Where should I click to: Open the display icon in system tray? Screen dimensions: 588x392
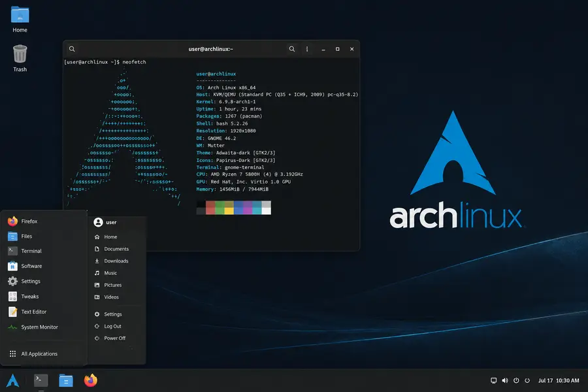coord(493,380)
